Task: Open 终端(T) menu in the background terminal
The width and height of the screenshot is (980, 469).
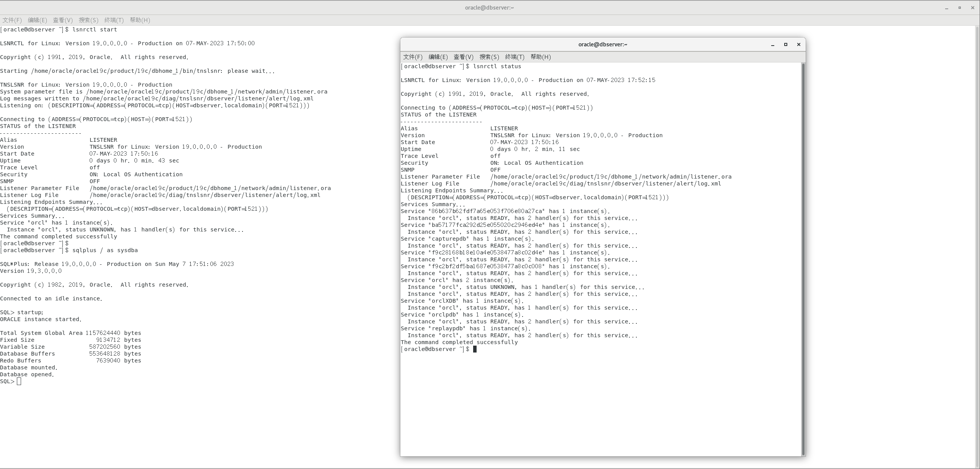Action: tap(114, 20)
